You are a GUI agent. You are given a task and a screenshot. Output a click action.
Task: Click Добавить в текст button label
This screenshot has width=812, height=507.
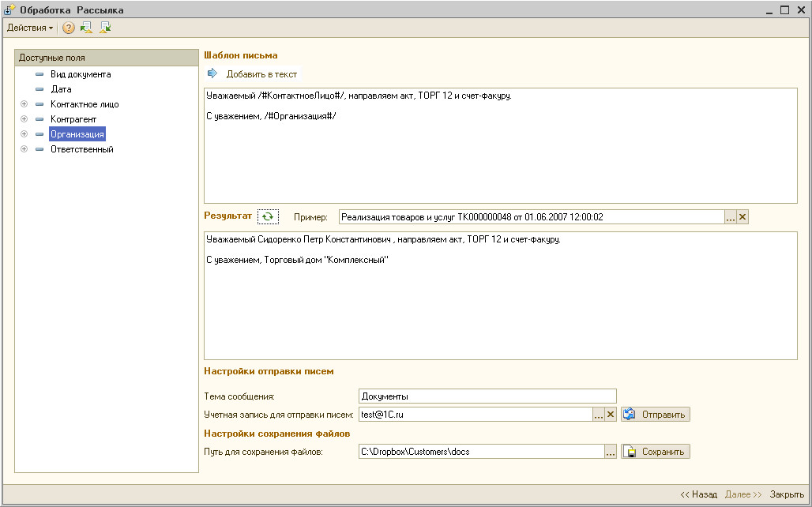(x=261, y=74)
